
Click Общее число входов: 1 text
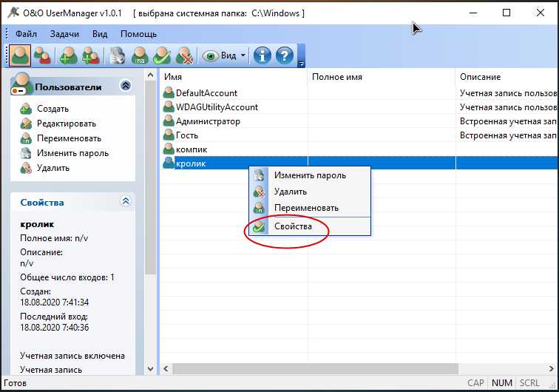click(x=67, y=277)
